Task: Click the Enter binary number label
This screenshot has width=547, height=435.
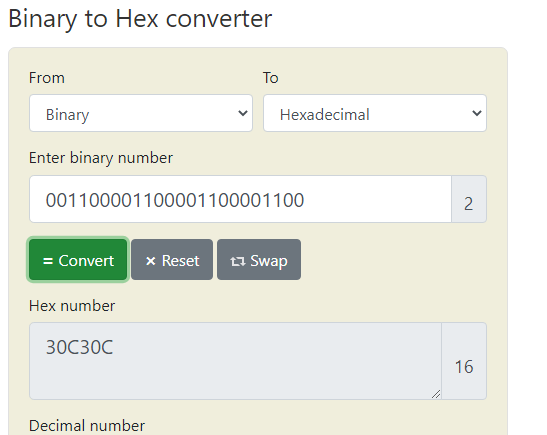Action: coord(101,158)
